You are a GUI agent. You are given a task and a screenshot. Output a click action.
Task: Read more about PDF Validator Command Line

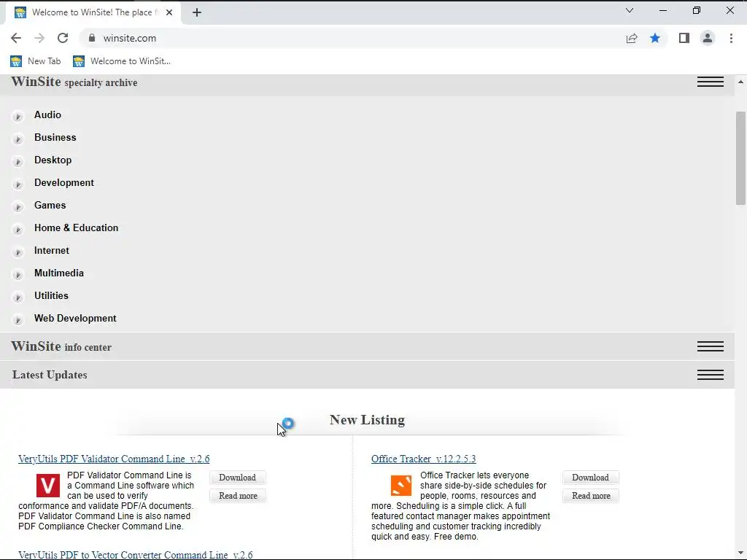click(x=238, y=496)
